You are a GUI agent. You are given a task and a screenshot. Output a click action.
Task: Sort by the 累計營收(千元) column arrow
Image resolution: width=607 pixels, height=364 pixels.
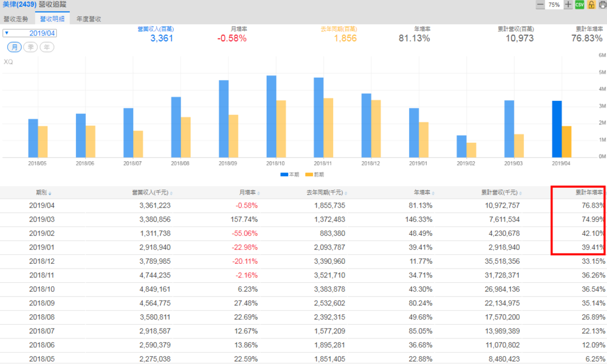520,193
